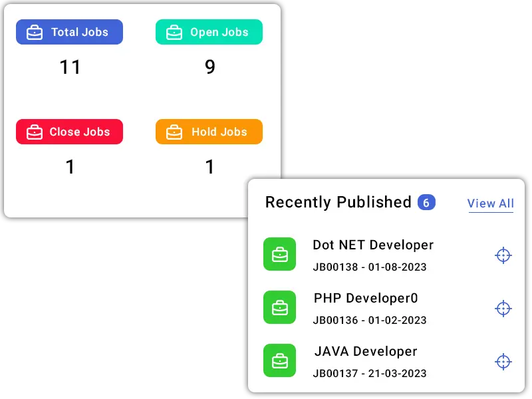
Task: Select the green briefcase icon beside PHP Developer0
Action: pos(280,307)
